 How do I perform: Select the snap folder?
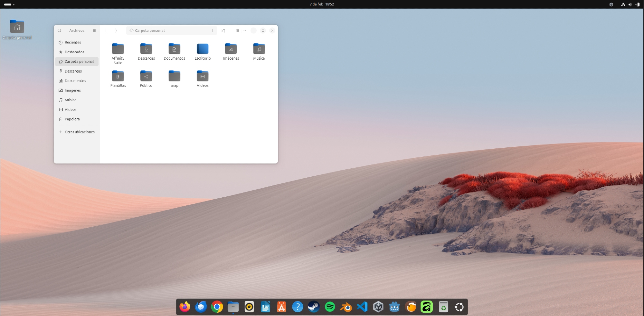point(174,76)
